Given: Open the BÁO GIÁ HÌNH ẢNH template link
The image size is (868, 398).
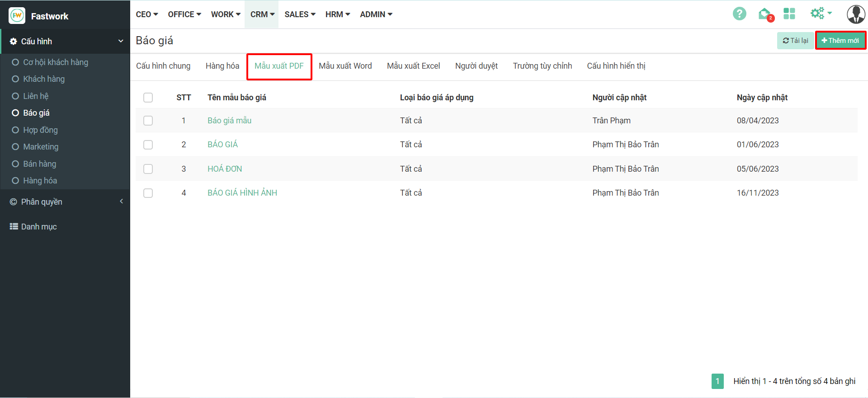Looking at the screenshot, I should [x=242, y=193].
